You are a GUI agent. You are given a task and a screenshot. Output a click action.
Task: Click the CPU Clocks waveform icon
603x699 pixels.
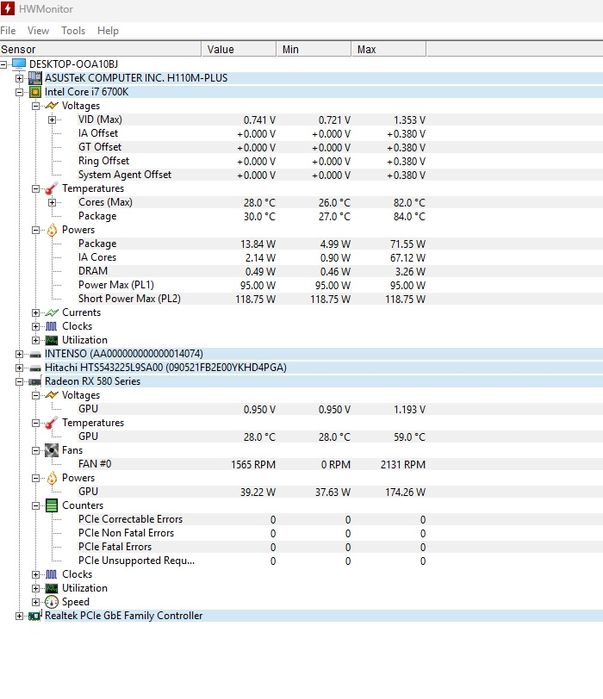click(x=52, y=326)
